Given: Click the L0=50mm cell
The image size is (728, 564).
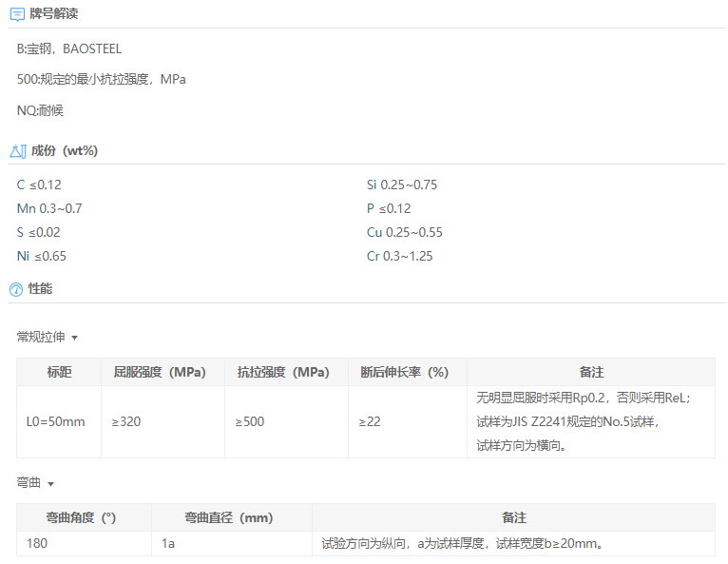Looking at the screenshot, I should pos(59,422).
